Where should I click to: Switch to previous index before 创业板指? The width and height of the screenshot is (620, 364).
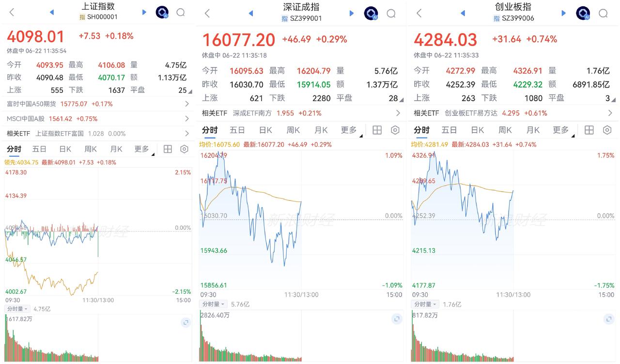(463, 13)
